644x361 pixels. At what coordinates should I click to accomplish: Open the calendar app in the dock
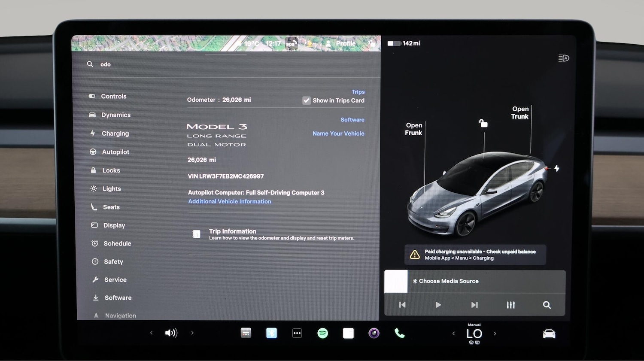pyautogui.click(x=246, y=333)
